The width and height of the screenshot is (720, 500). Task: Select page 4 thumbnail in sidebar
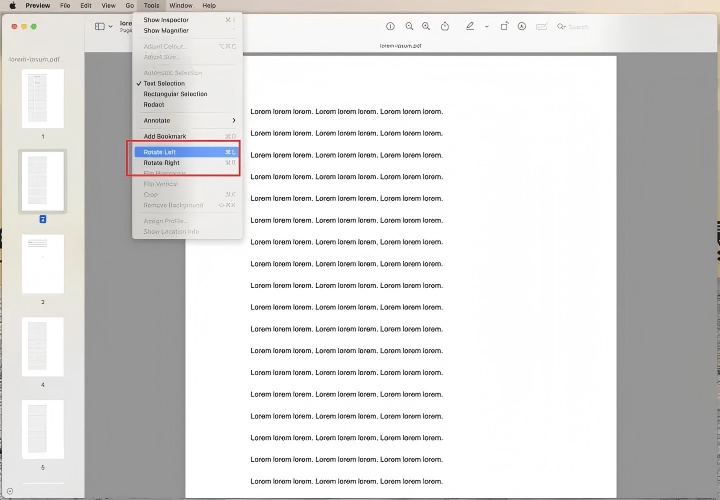point(43,347)
